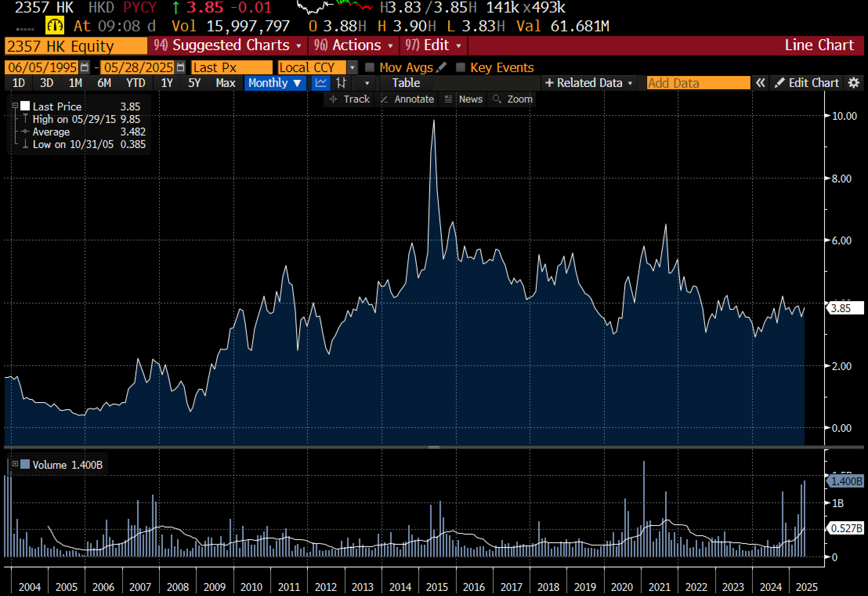Select the line chart type icon
Image resolution: width=868 pixels, height=596 pixels.
pos(321,83)
